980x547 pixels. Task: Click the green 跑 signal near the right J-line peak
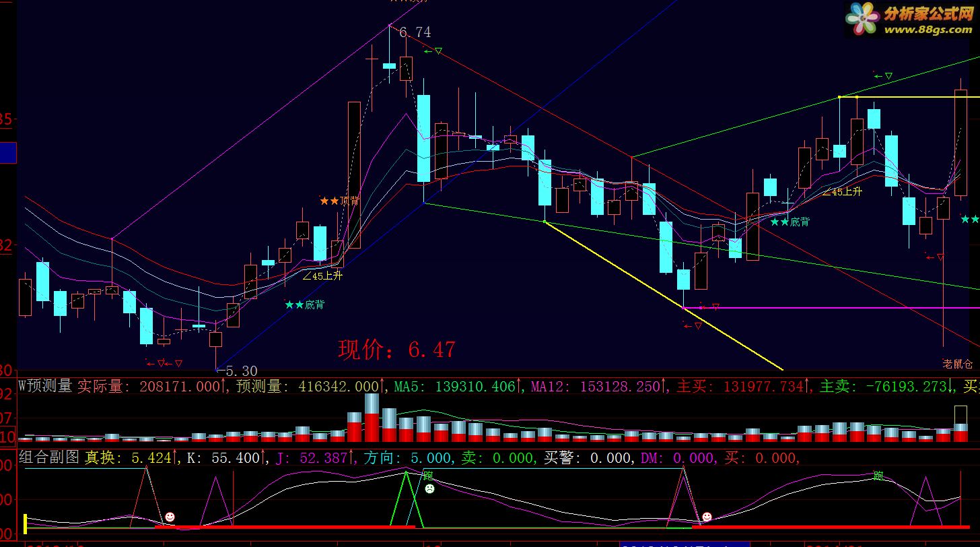(x=878, y=476)
